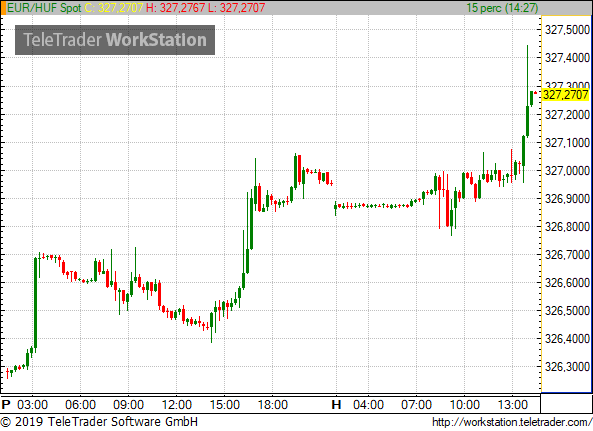593x431 pixels.
Task: Open the workstation.teletrader.com link
Action: (x=512, y=422)
